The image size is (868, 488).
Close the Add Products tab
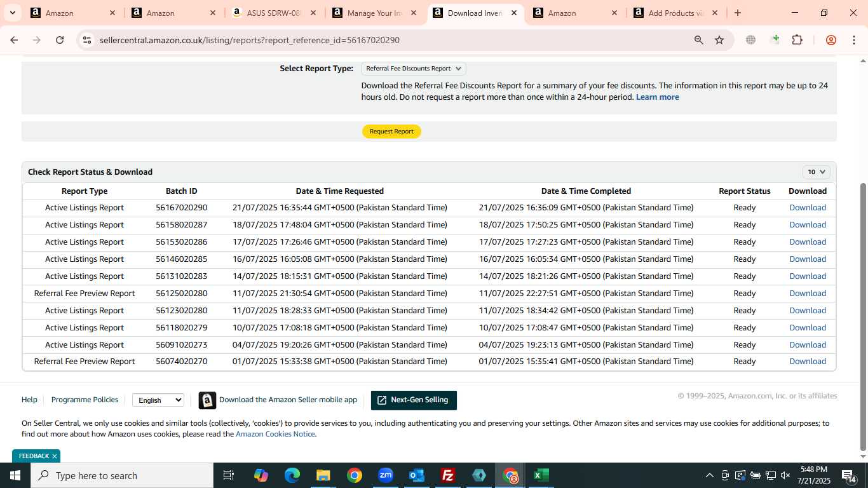(715, 13)
